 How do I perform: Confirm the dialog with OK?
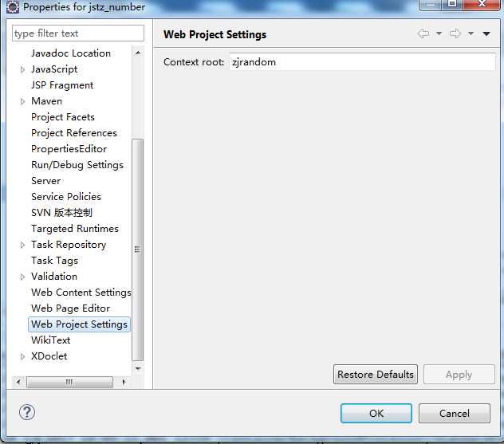pos(376,413)
